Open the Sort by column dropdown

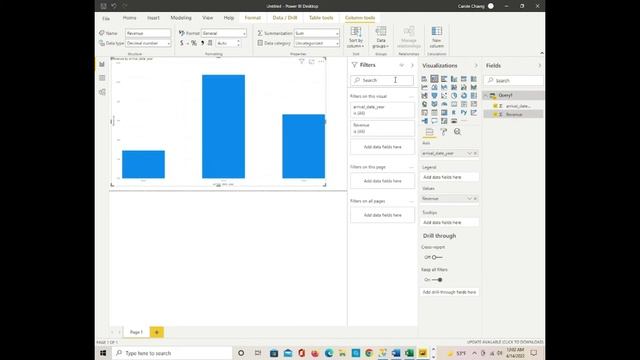coord(356,38)
